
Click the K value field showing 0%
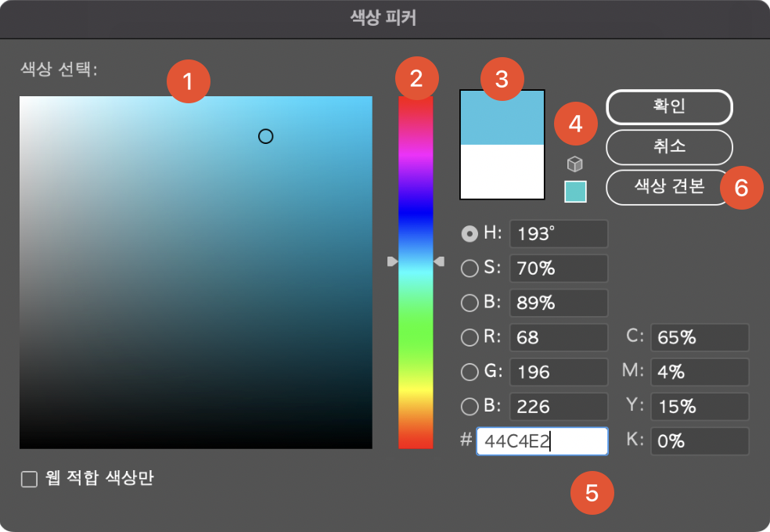pos(699,440)
